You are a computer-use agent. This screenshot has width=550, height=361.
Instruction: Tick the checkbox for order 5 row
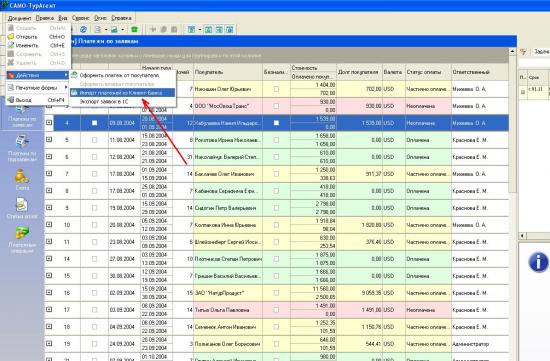coord(94,140)
